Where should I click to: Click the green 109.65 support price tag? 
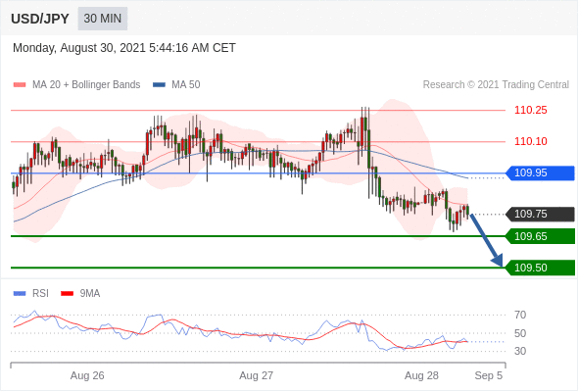coord(540,236)
